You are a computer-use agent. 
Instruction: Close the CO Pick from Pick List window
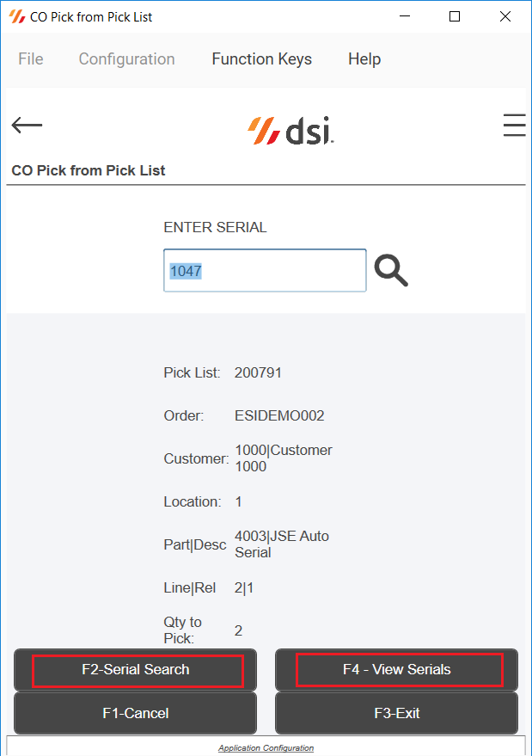click(505, 16)
